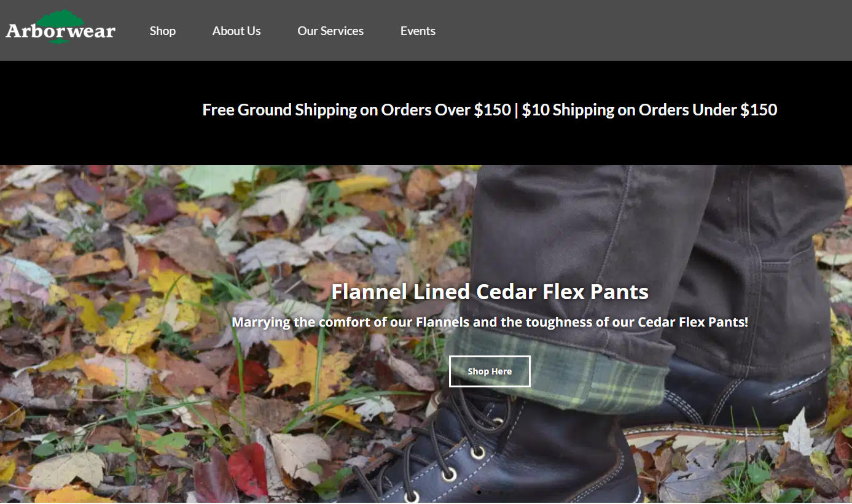
Task: Expand the Our Services navigation item
Action: pos(330,31)
